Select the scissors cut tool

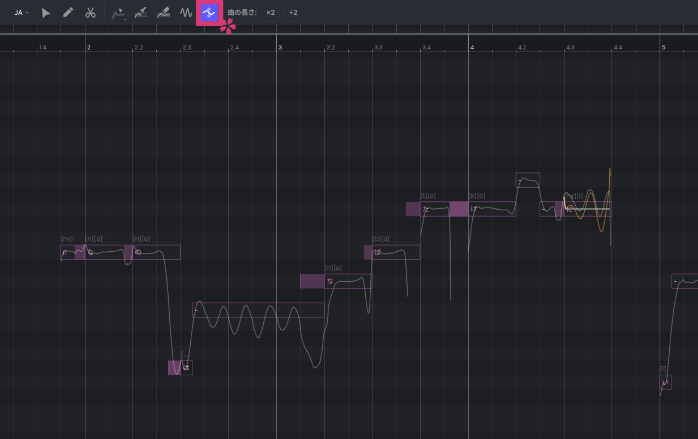tap(90, 13)
